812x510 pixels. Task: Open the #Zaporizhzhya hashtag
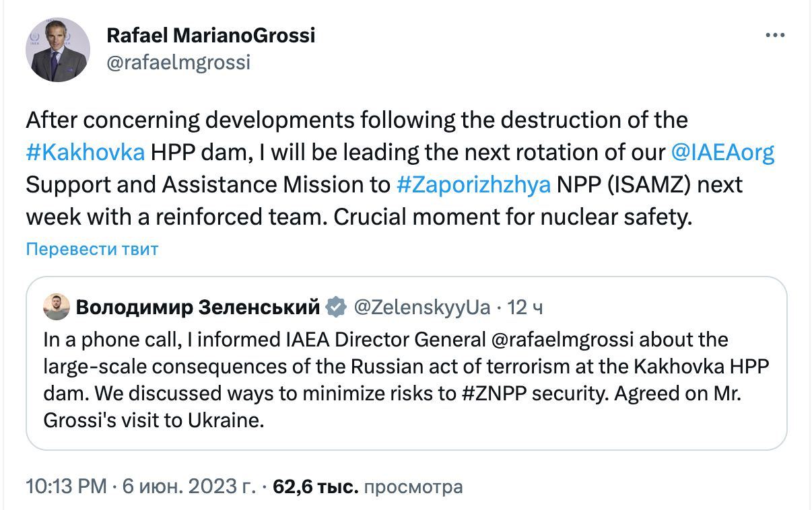(x=473, y=184)
